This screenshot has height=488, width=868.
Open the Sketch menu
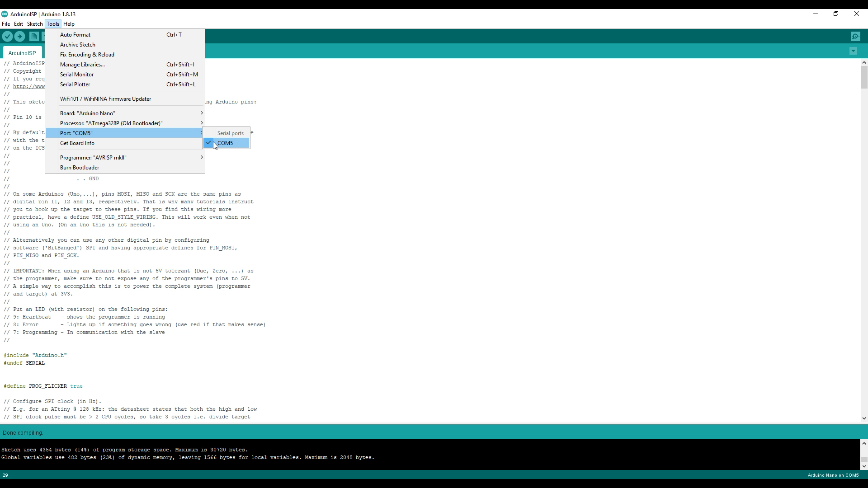(35, 24)
